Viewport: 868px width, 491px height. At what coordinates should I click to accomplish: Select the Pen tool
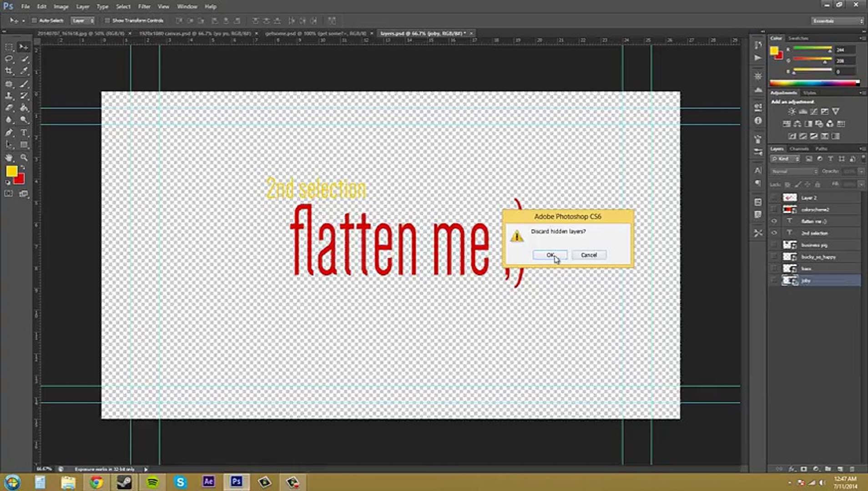click(x=9, y=133)
